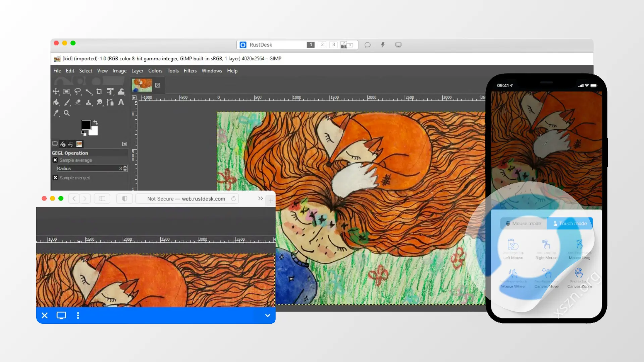This screenshot has height=362, width=644.
Task: Select the Eraser tool
Action: click(77, 102)
